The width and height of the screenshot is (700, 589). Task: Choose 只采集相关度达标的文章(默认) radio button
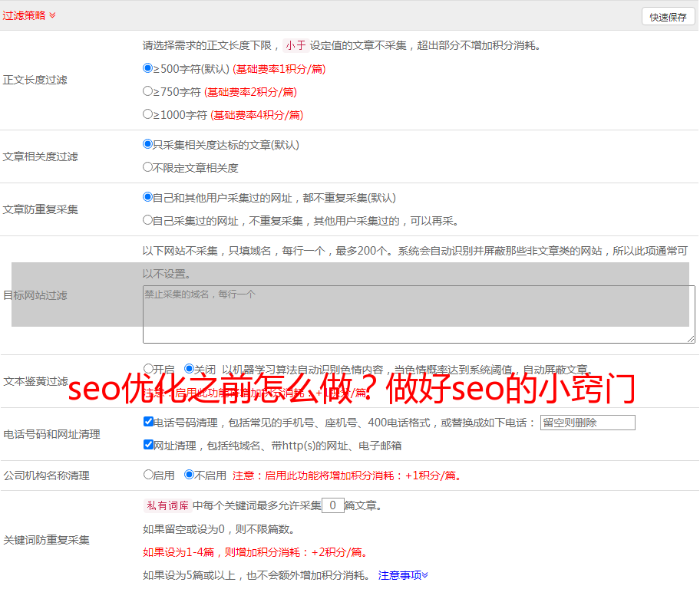coord(147,144)
